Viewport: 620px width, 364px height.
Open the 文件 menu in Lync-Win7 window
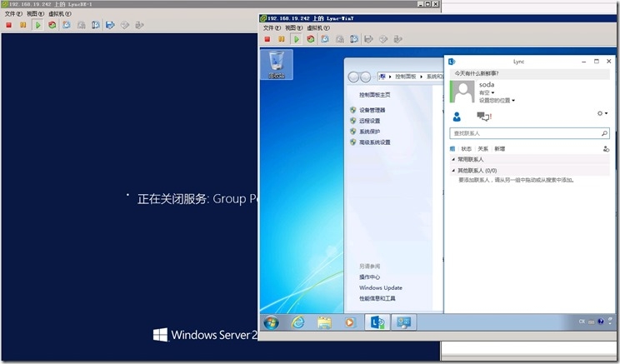click(272, 28)
